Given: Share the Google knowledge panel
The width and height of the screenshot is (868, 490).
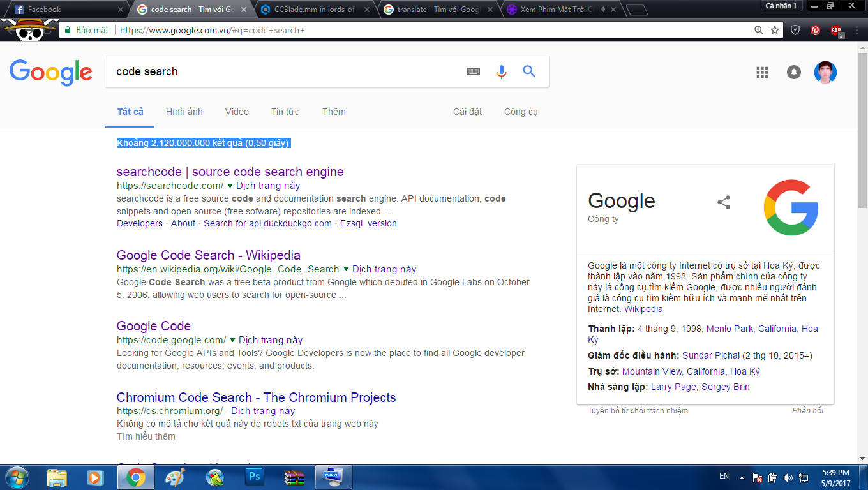Looking at the screenshot, I should 724,202.
